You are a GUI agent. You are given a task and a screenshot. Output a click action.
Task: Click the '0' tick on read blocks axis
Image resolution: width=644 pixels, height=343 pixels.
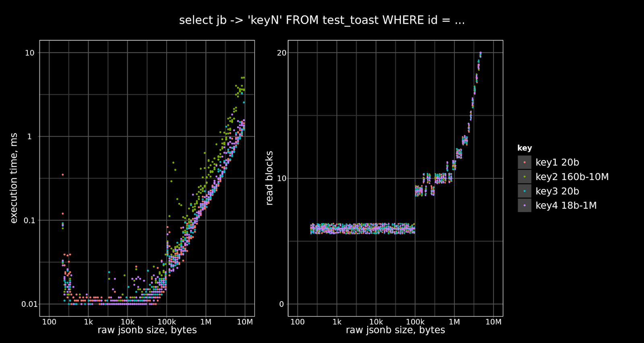(x=282, y=304)
